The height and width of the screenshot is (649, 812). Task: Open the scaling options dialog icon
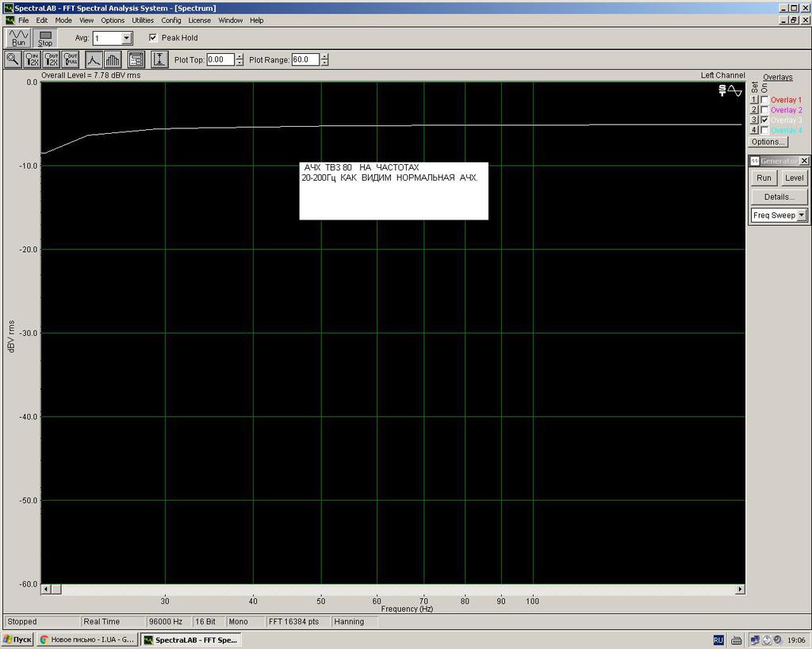click(136, 59)
